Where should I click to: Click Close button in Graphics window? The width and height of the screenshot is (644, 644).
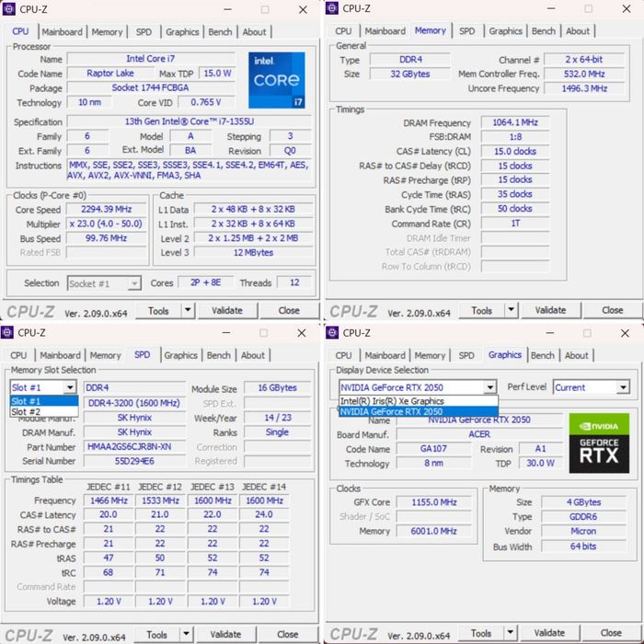click(x=611, y=633)
